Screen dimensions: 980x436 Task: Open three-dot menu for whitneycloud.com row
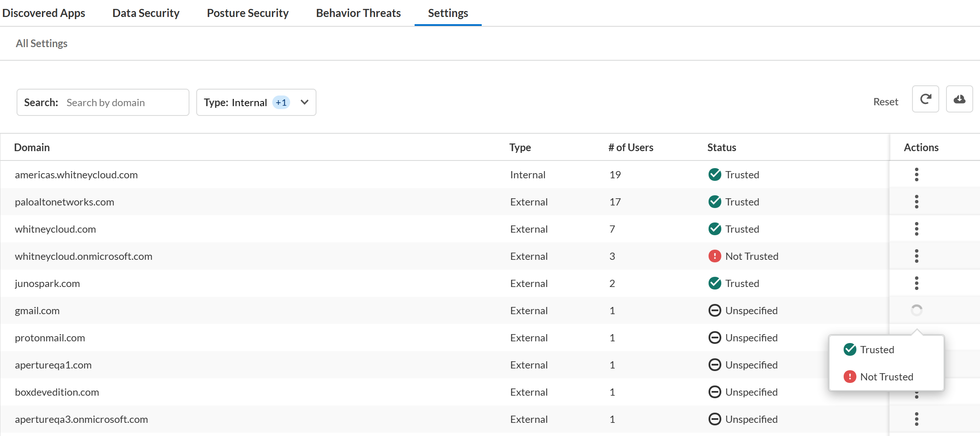click(916, 229)
